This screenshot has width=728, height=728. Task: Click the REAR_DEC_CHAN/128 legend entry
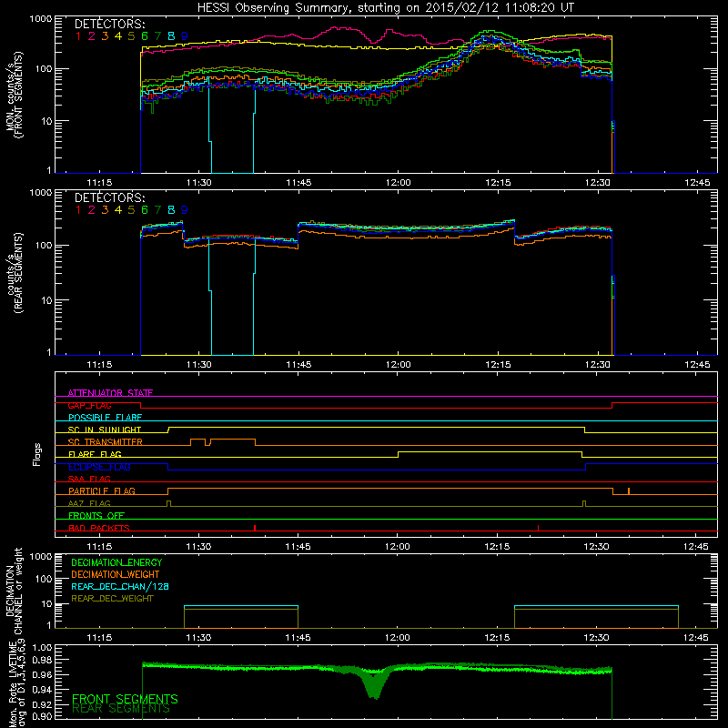coord(120,586)
